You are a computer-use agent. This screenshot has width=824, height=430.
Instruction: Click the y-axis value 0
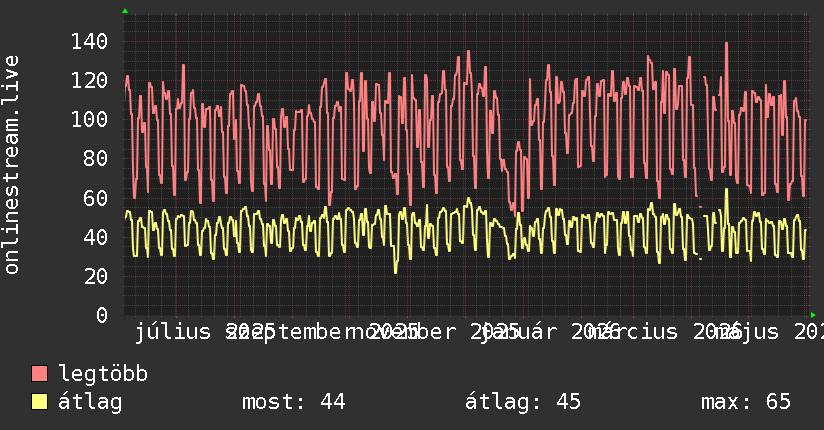pos(102,315)
